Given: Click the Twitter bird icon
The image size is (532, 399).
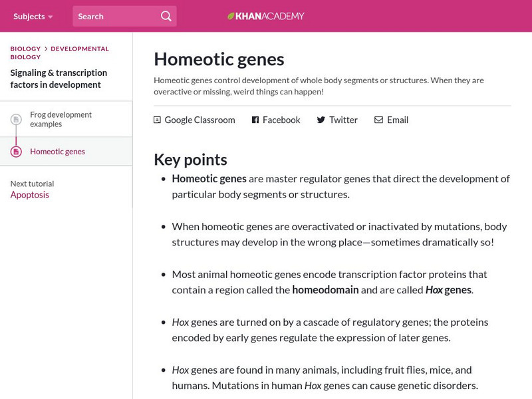Looking at the screenshot, I should coord(321,120).
